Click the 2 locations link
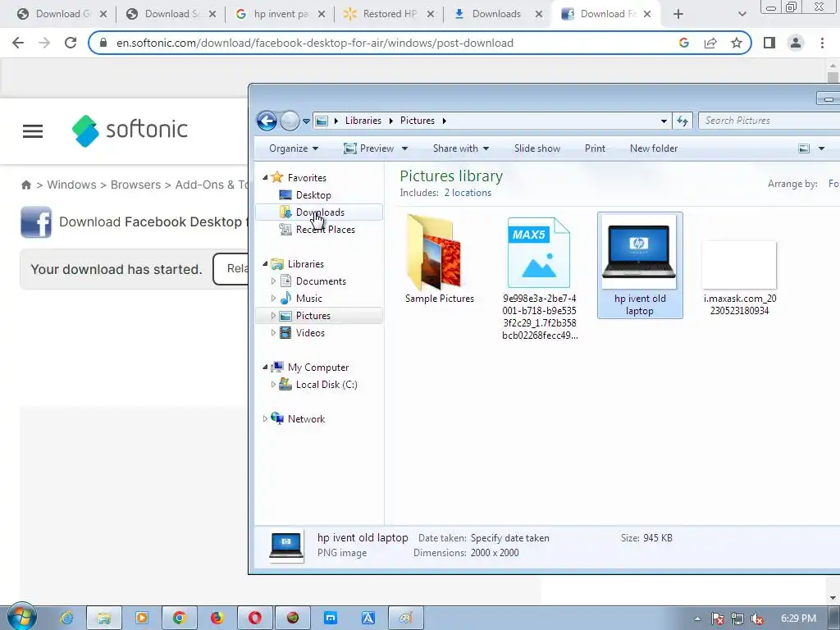Viewport: 840px width, 630px height. 468,193
